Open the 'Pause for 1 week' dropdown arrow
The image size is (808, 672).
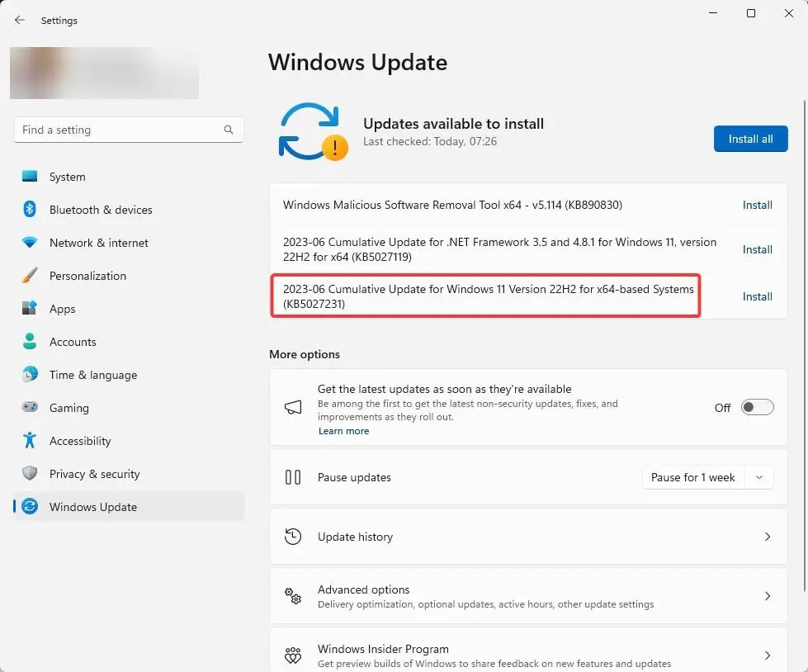coord(759,477)
